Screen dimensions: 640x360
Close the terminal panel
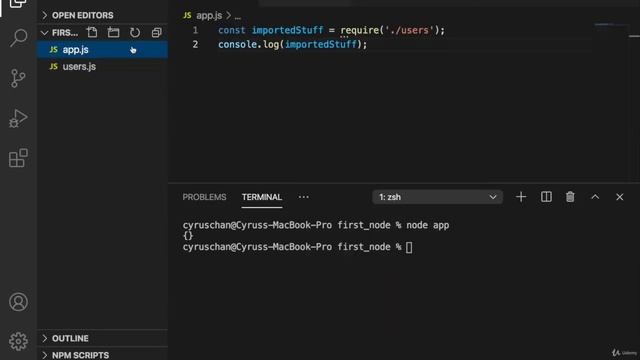coord(620,197)
